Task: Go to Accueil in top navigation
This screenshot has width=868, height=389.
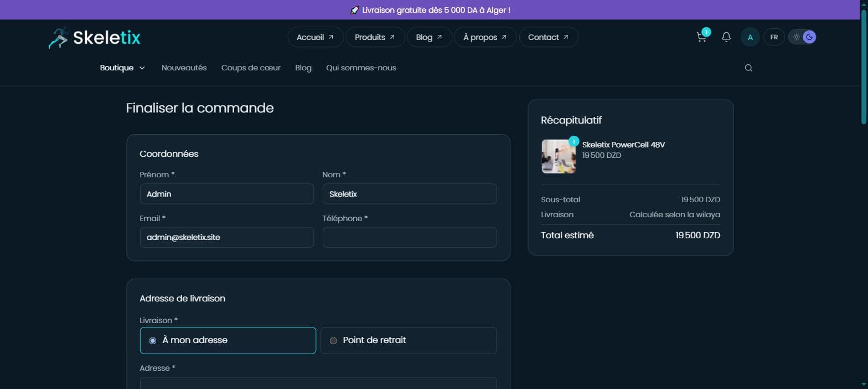Action: click(x=315, y=37)
